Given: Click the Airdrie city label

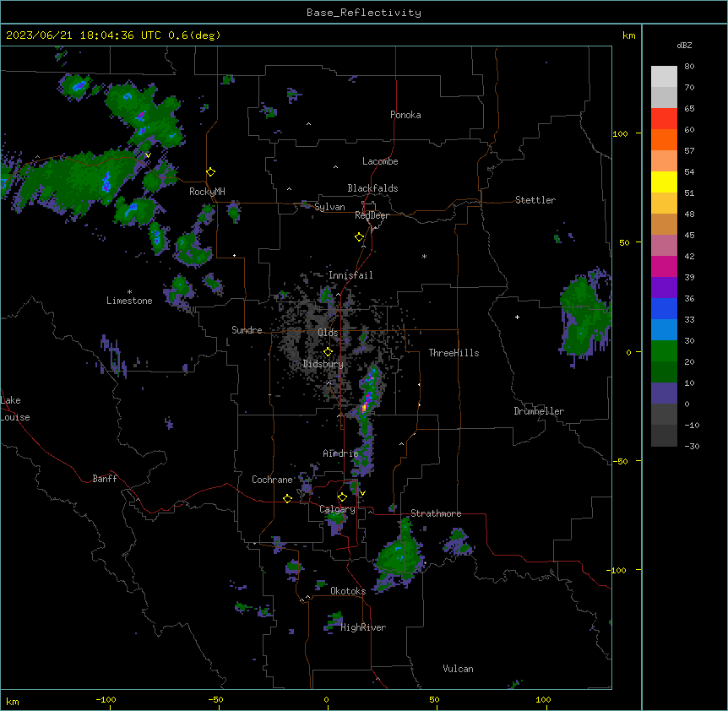Looking at the screenshot, I should coord(340,453).
